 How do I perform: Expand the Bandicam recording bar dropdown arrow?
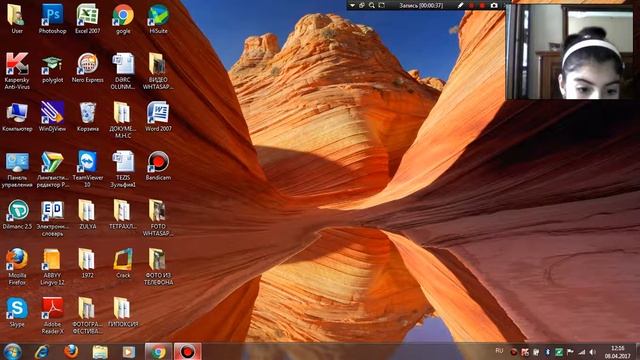352,5
